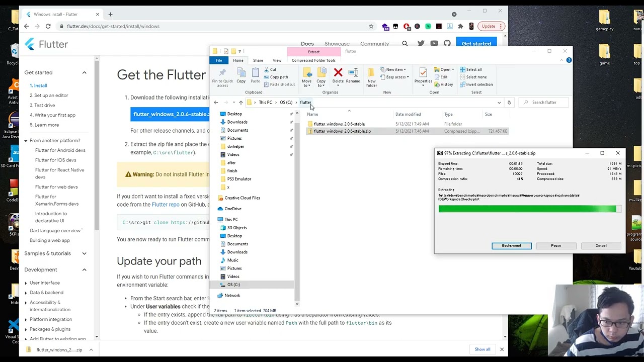Click the Search flutter input field

click(x=544, y=103)
